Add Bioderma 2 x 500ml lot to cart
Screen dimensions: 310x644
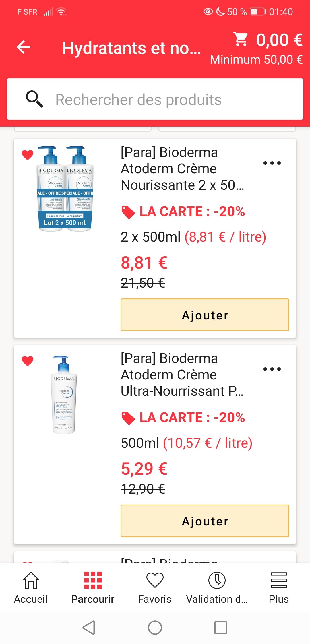(205, 315)
